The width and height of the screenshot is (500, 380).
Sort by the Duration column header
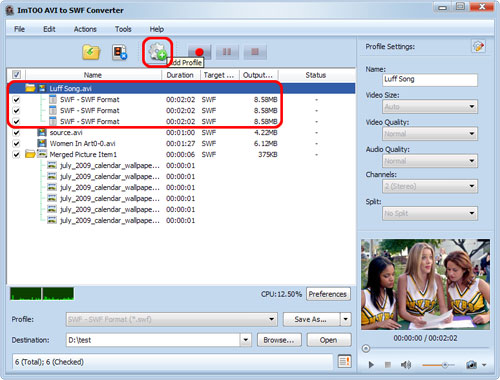point(180,75)
